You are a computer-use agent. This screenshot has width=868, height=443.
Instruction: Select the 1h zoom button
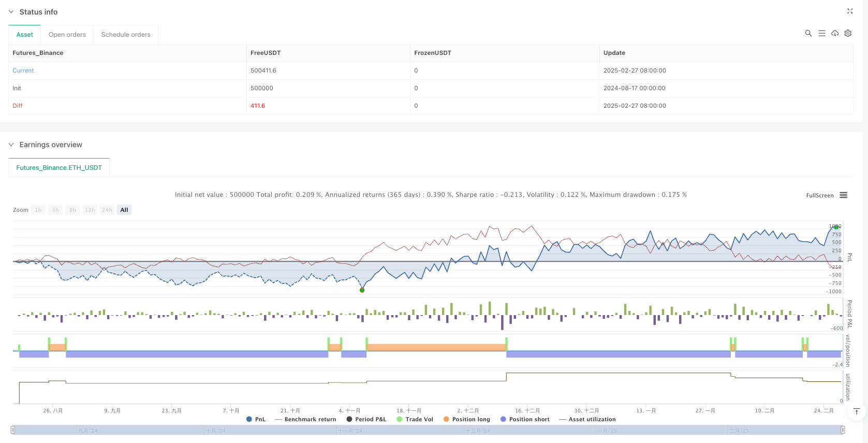click(x=38, y=210)
